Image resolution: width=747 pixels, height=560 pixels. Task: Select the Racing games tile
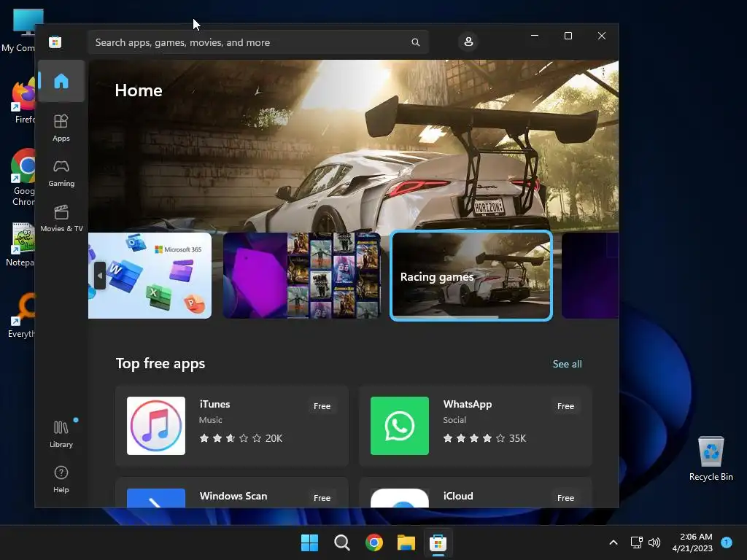point(471,276)
